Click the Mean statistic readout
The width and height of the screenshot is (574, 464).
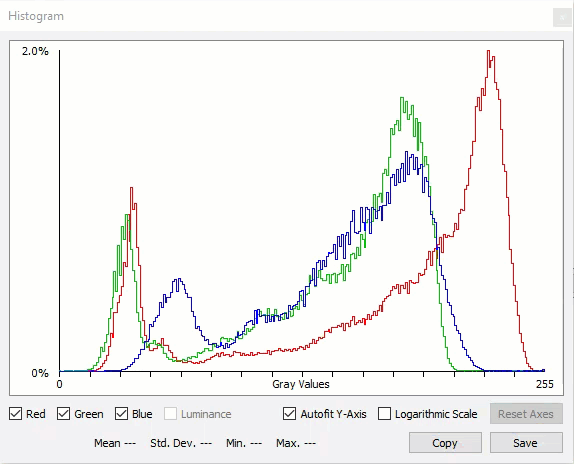click(115, 443)
